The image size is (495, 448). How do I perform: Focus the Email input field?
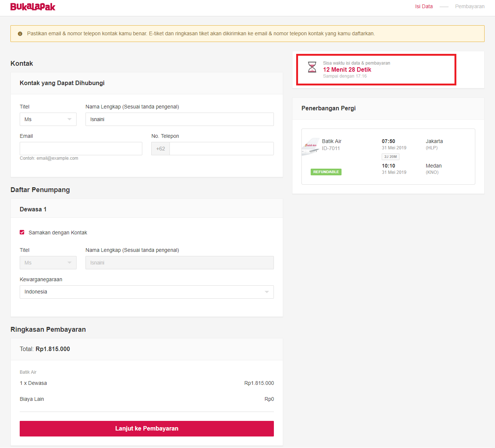pos(81,149)
